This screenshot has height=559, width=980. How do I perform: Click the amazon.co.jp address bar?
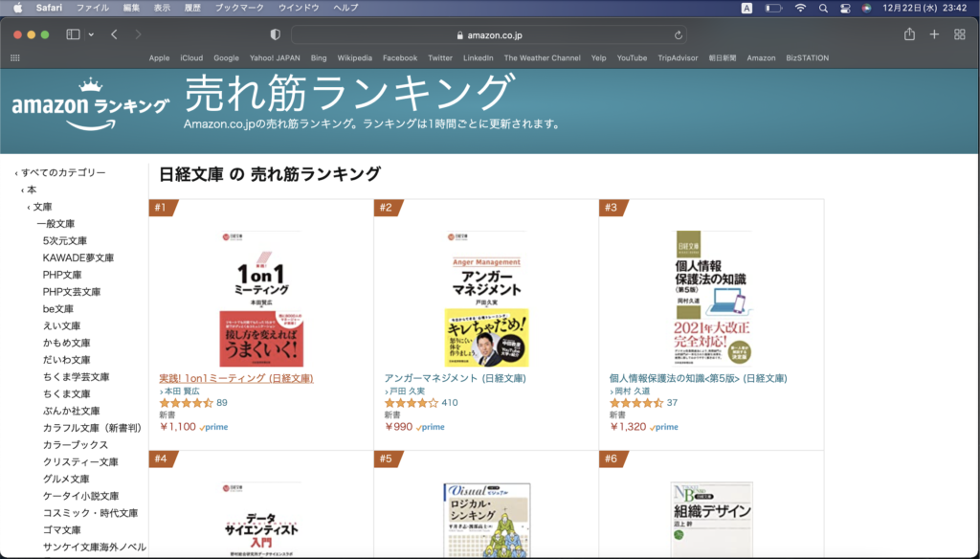point(488,35)
